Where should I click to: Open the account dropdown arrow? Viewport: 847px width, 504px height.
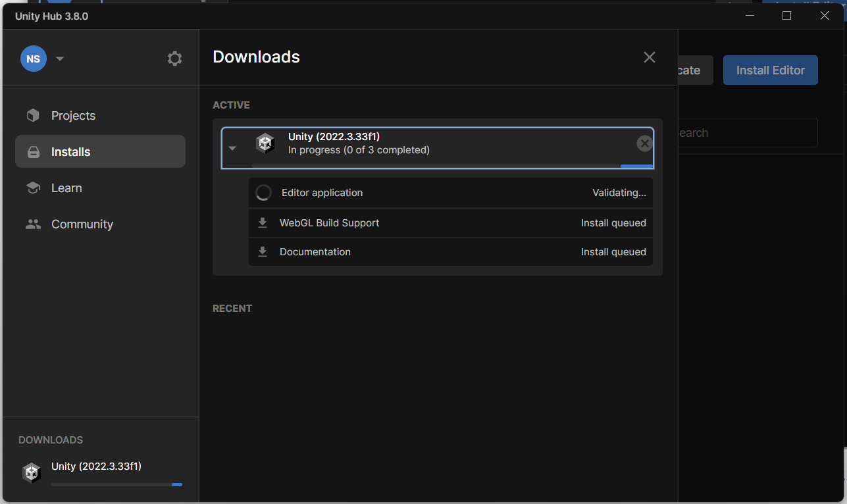(x=60, y=59)
